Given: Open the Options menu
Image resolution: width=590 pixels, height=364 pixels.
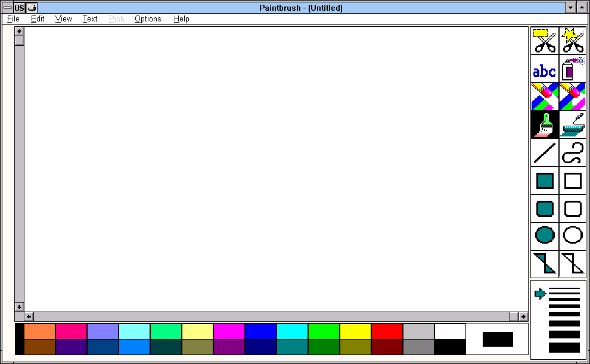Looking at the screenshot, I should coord(148,19).
